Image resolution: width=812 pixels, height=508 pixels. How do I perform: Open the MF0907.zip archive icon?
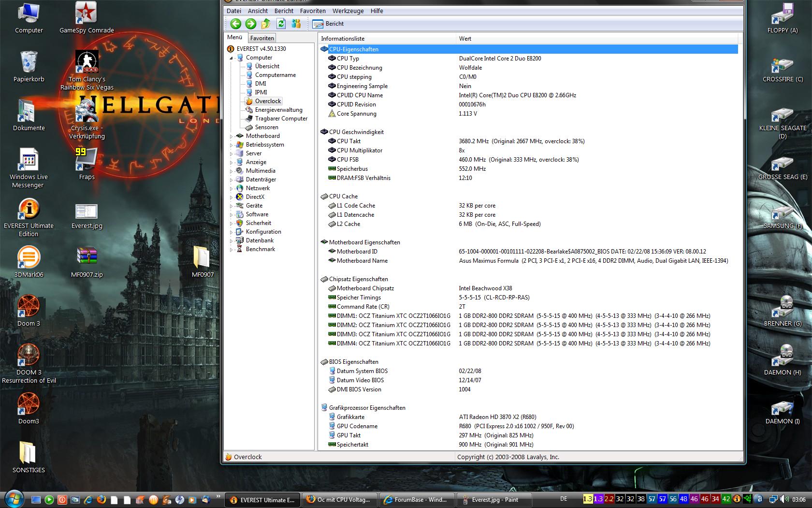87,262
